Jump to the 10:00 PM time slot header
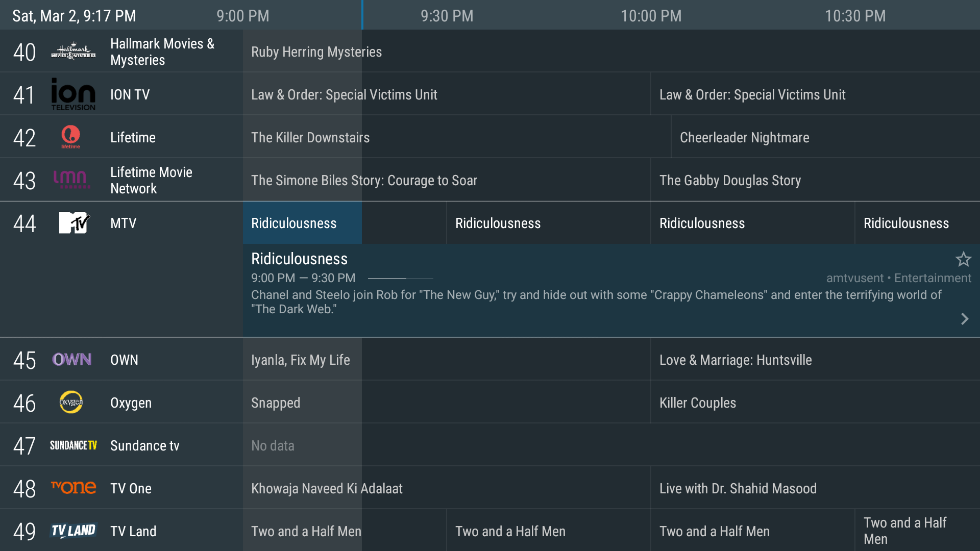This screenshot has height=551, width=980. [x=651, y=16]
